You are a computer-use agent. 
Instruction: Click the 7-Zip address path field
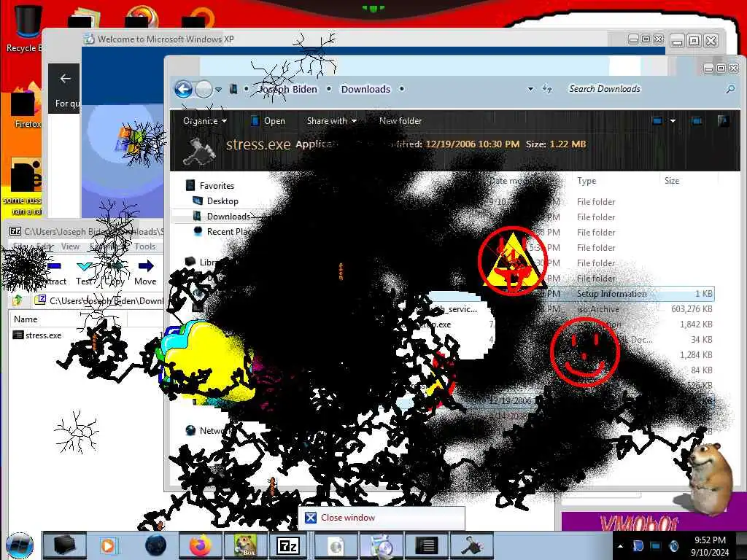pyautogui.click(x=100, y=300)
